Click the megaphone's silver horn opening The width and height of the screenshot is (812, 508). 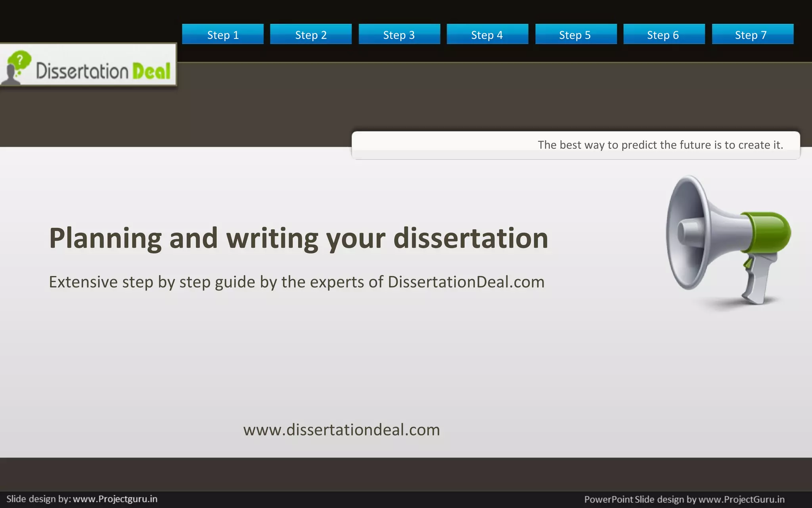point(686,233)
